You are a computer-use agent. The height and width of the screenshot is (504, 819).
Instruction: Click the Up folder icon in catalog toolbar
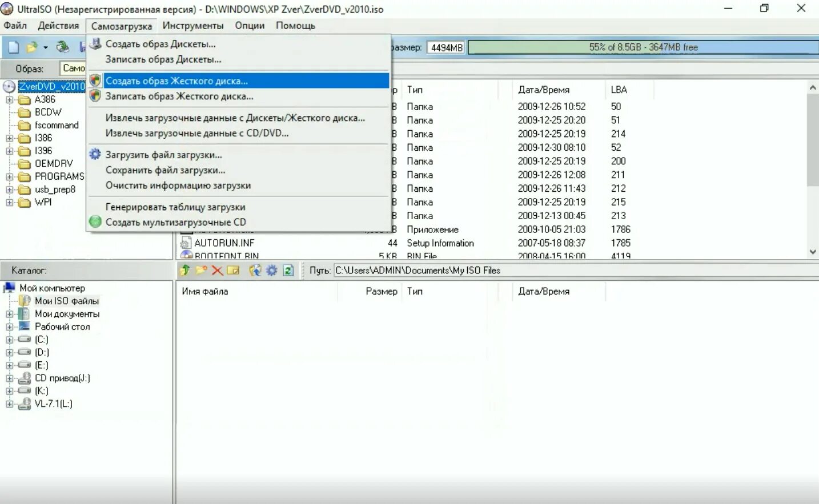185,270
